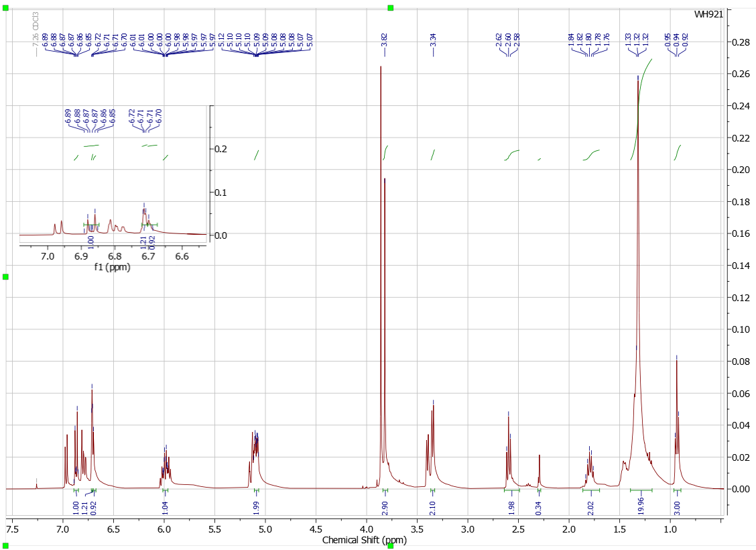
Task: Click the WH921 spectrum title
Action: 709,15
